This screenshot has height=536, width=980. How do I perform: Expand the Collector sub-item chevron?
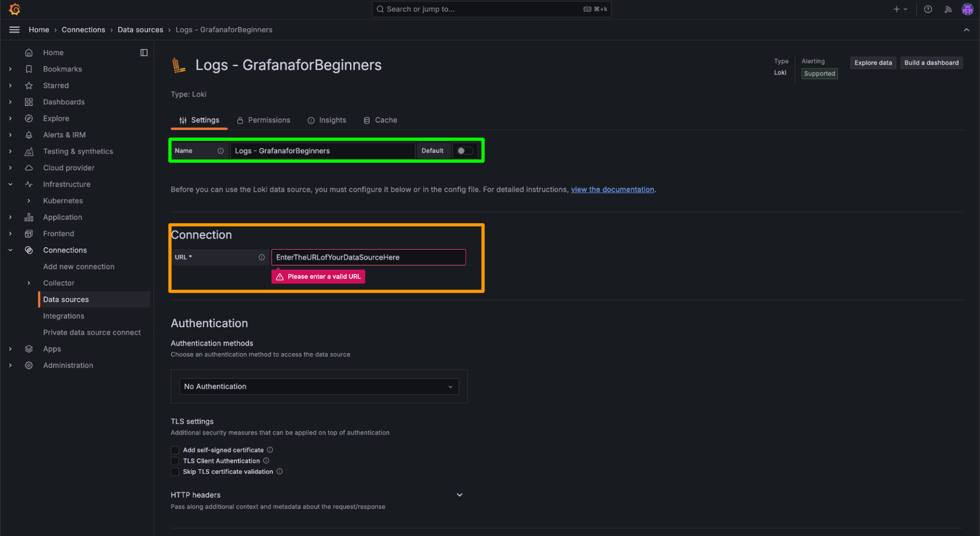(29, 282)
